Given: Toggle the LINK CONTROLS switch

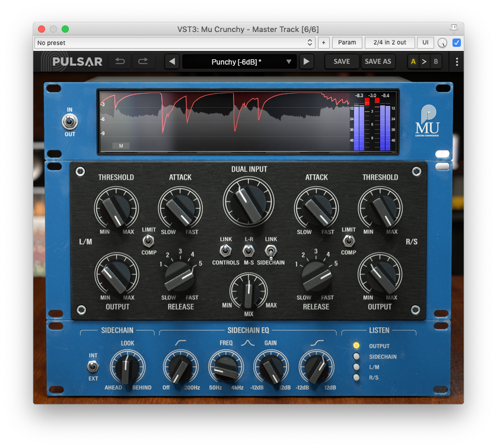Looking at the screenshot, I should tap(225, 251).
